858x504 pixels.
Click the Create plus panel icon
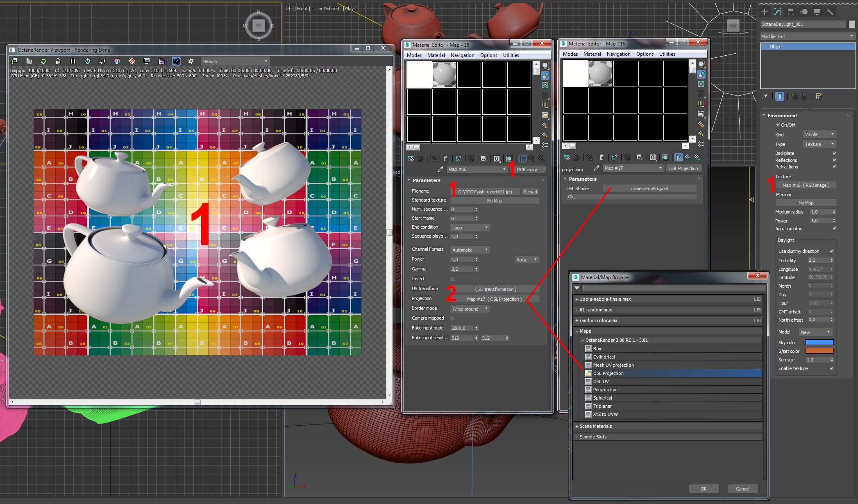[x=765, y=12]
